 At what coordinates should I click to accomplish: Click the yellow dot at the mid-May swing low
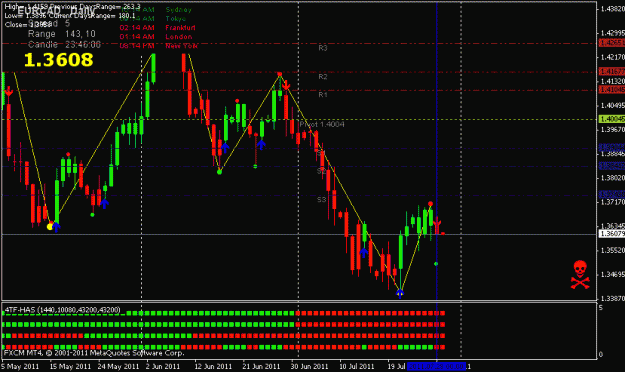(x=50, y=227)
